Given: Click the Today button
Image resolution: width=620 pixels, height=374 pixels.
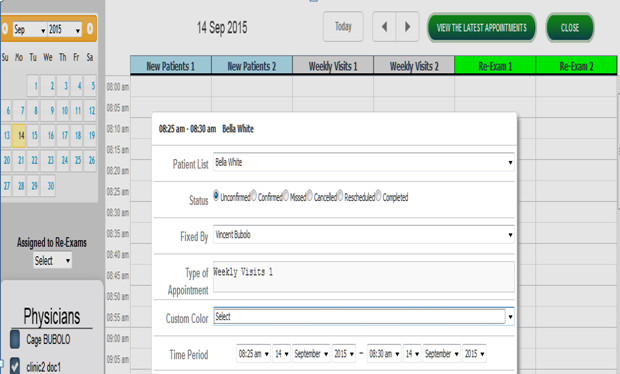Looking at the screenshot, I should click(x=343, y=26).
